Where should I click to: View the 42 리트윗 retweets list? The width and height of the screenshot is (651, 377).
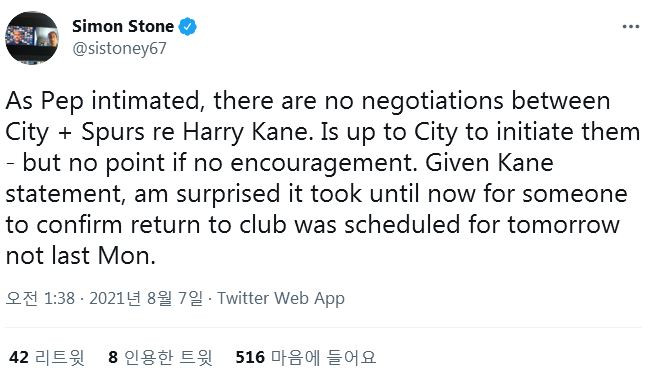[x=46, y=357]
